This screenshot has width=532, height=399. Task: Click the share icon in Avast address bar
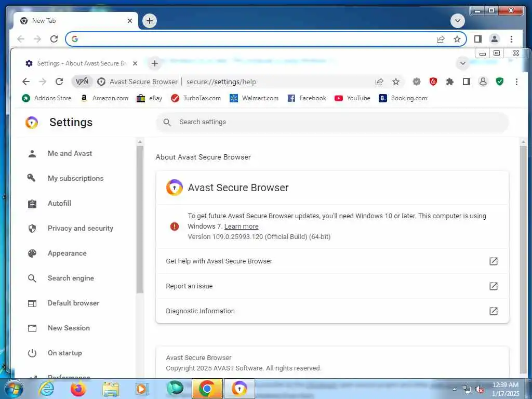(379, 82)
